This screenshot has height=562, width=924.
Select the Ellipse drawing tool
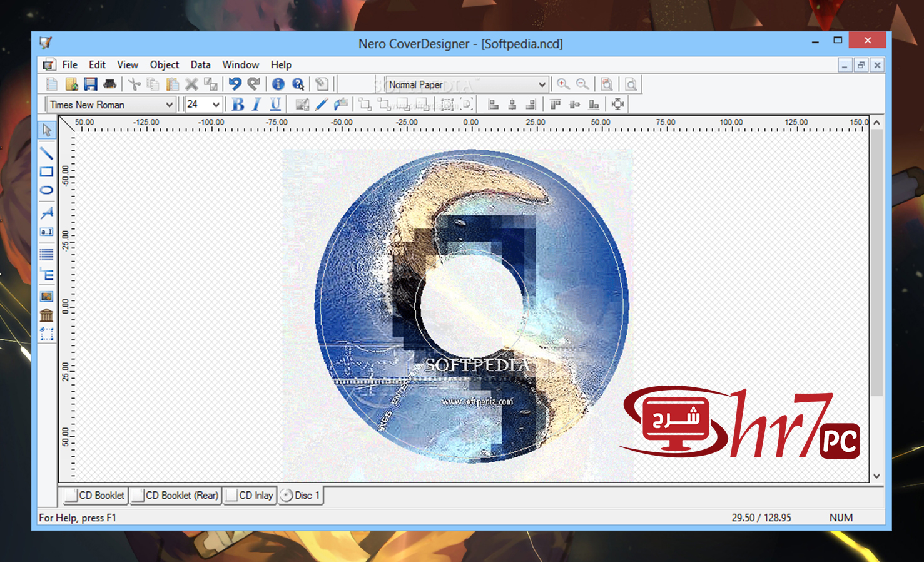coord(47,190)
